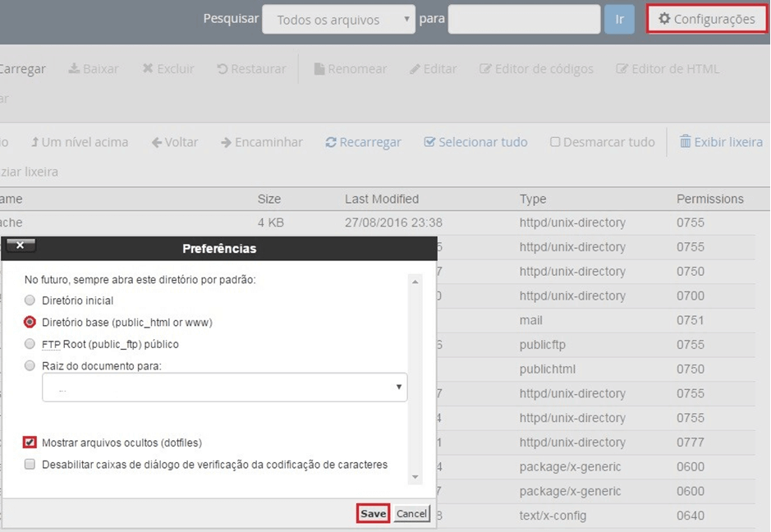
Task: Click the 0751 permissions cell
Action: (x=691, y=320)
